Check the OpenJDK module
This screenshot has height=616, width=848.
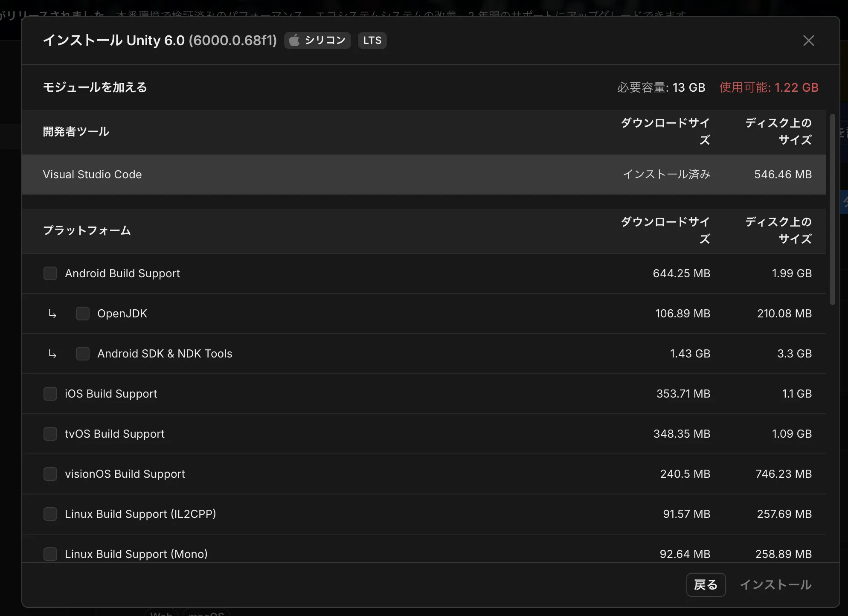point(83,314)
